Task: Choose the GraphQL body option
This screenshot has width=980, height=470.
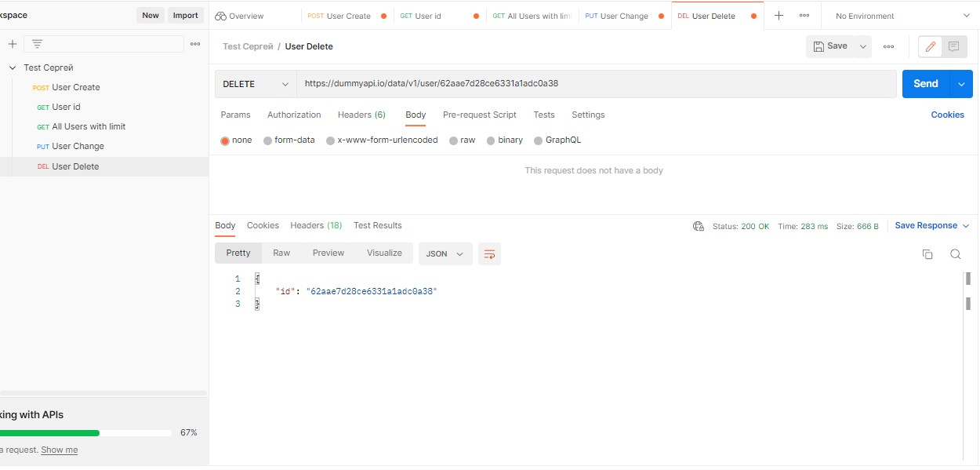Action: coord(539,140)
